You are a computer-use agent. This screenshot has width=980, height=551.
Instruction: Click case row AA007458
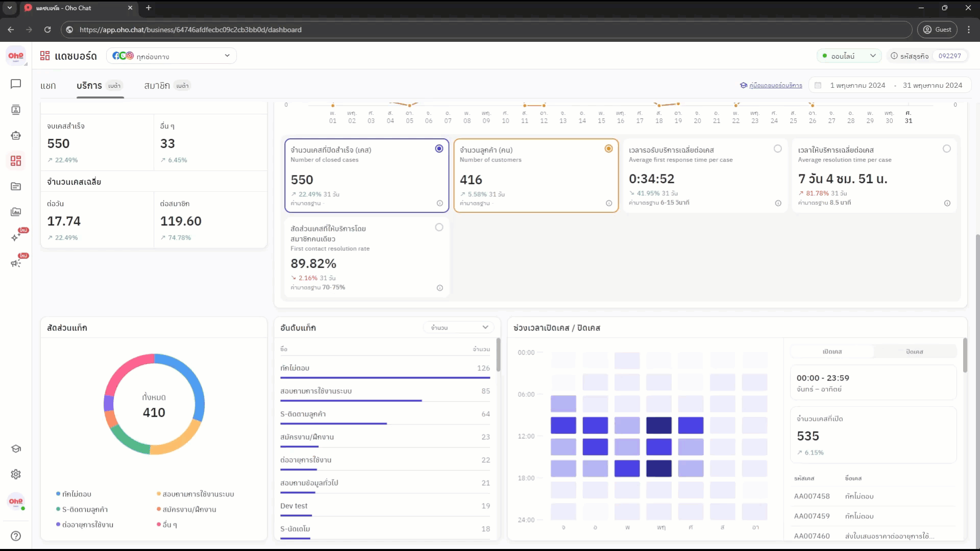tap(874, 496)
